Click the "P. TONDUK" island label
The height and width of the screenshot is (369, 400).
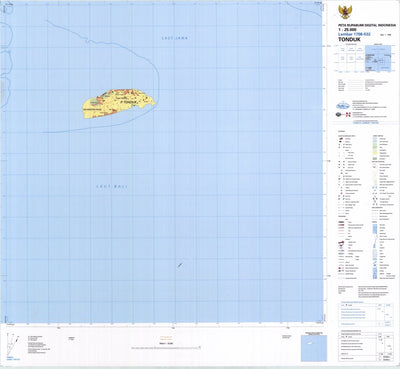128,101
